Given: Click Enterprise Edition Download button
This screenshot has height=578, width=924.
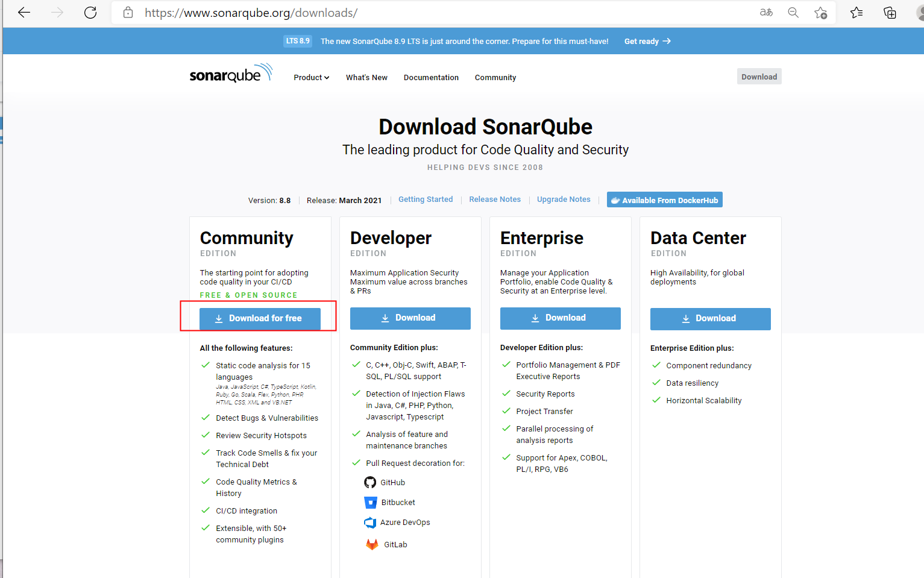Looking at the screenshot, I should coord(561,318).
